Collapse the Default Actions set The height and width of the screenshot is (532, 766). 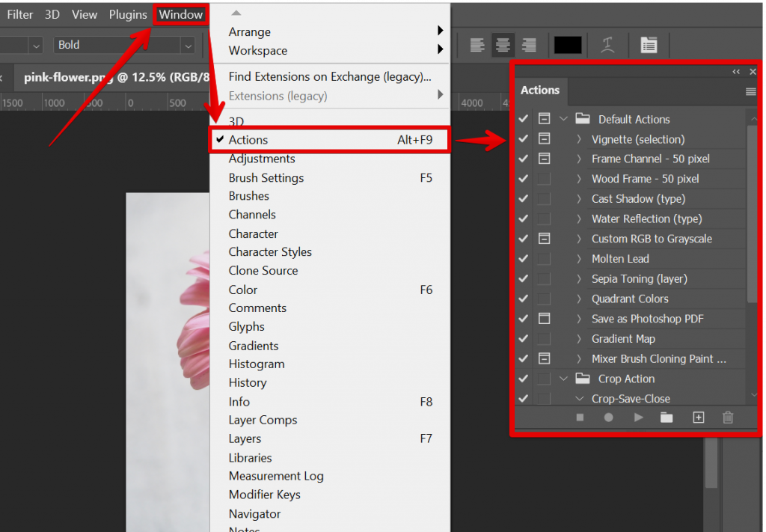[563, 118]
